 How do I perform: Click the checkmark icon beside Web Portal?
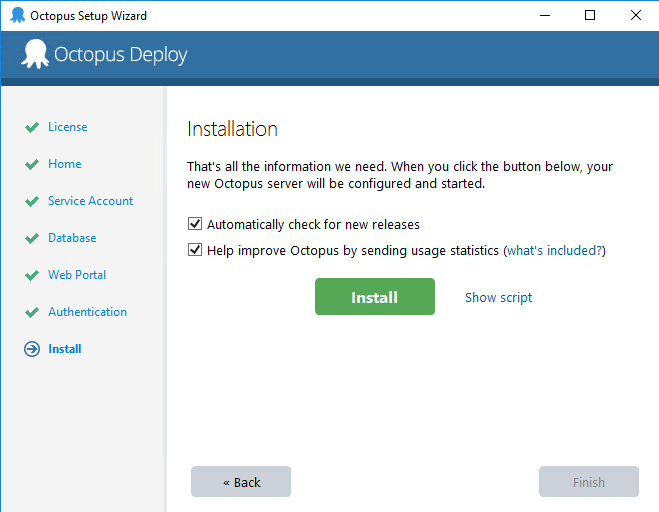(32, 275)
